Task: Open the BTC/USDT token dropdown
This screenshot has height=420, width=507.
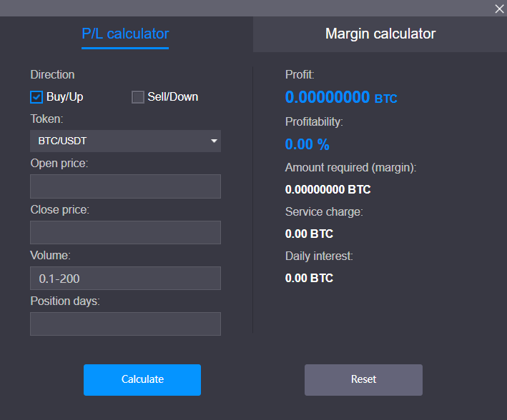Action: (x=125, y=141)
